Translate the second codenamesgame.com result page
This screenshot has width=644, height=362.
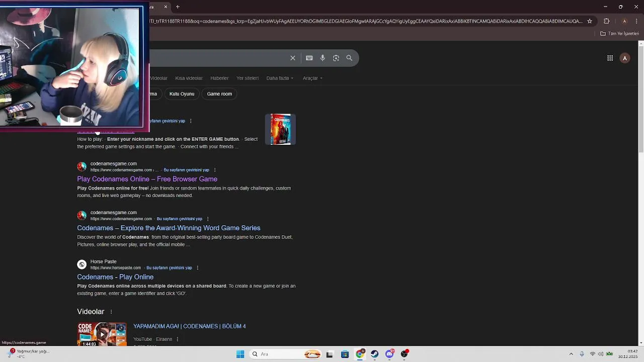[x=179, y=219]
